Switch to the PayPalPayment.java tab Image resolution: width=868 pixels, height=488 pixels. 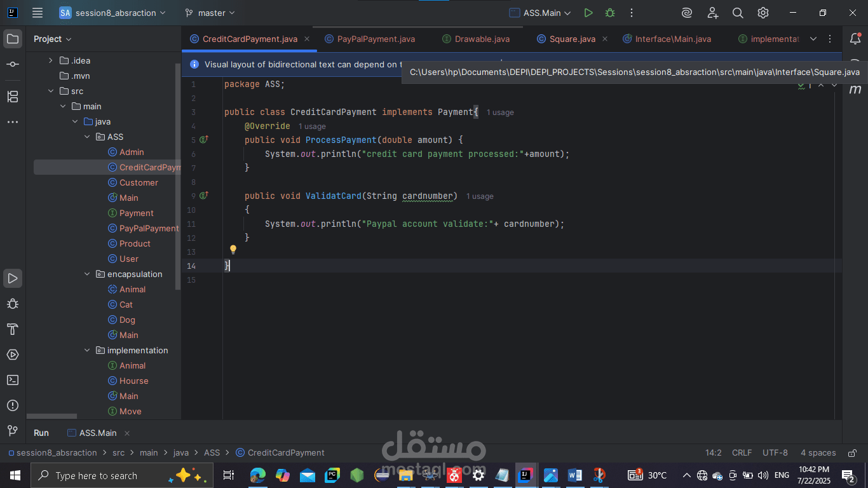click(x=376, y=39)
